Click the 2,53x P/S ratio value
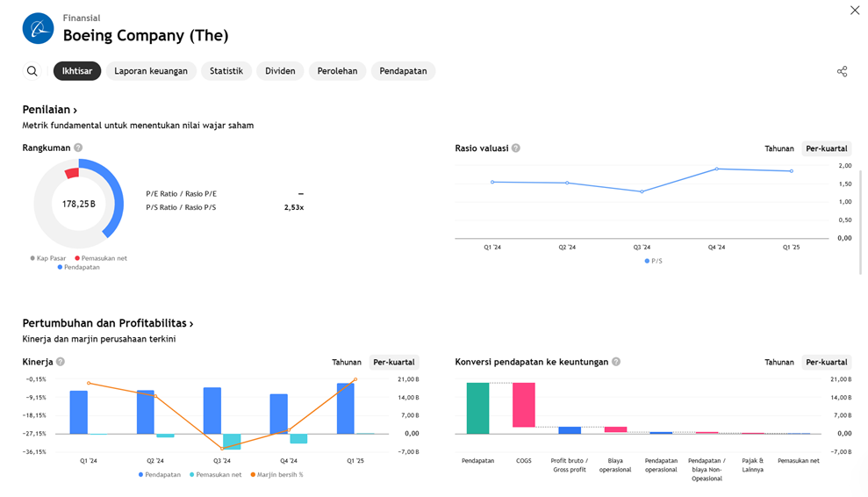Viewport: 868px width, 497px height. (294, 207)
